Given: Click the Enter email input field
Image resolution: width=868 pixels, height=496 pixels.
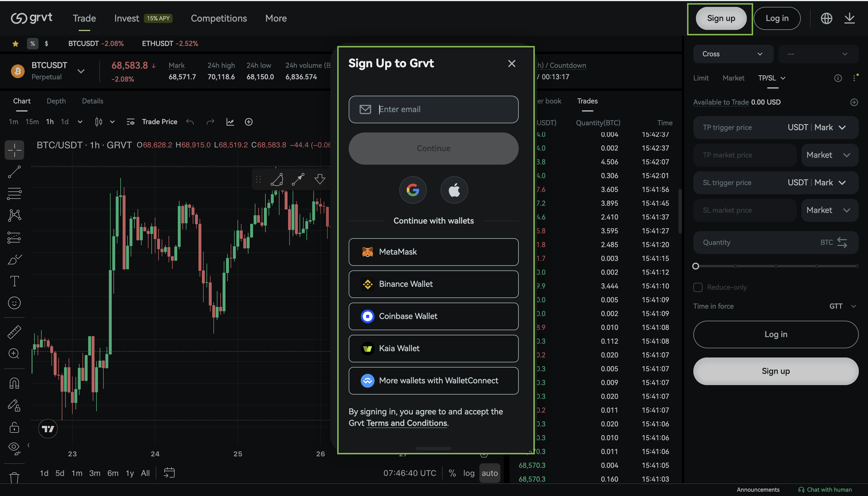Looking at the screenshot, I should coord(433,109).
